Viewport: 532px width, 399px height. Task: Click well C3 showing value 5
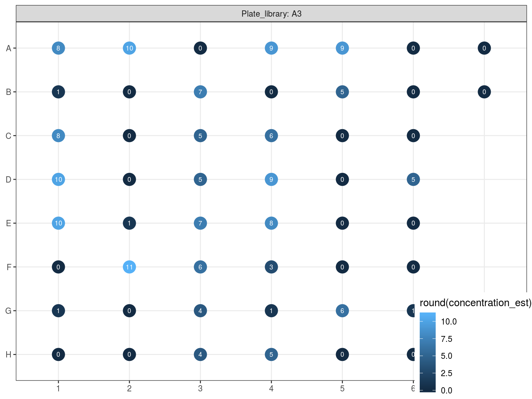pyautogui.click(x=200, y=136)
